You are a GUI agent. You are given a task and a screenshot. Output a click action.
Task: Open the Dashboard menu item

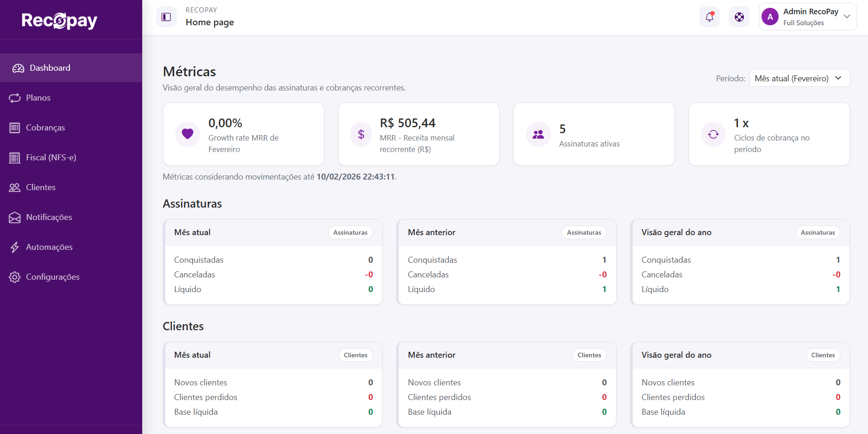(x=71, y=68)
